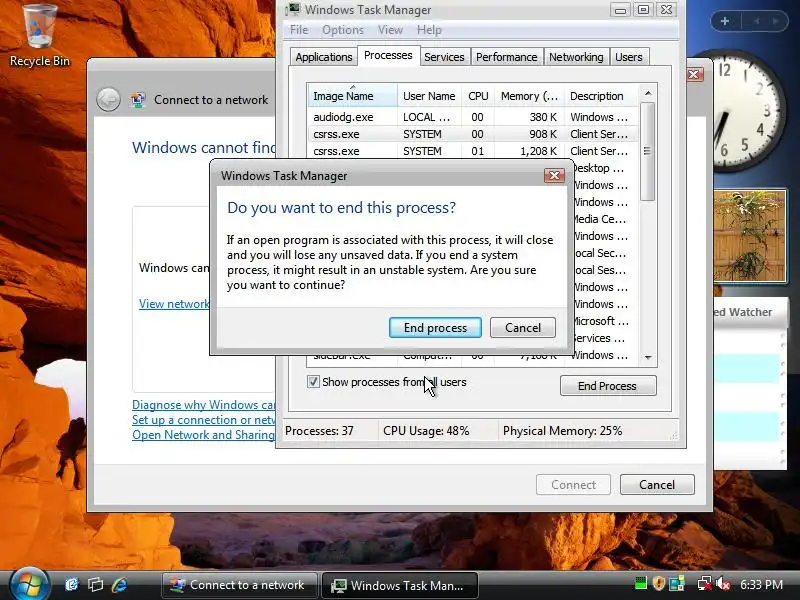Viewport: 800px width, 600px height.
Task: Click the muted volume tray icon
Action: click(x=723, y=583)
